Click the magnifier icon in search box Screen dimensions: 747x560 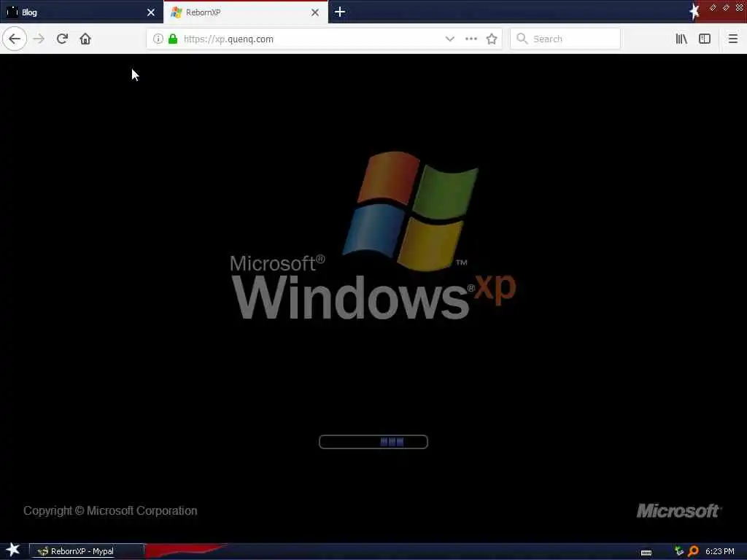click(x=522, y=39)
